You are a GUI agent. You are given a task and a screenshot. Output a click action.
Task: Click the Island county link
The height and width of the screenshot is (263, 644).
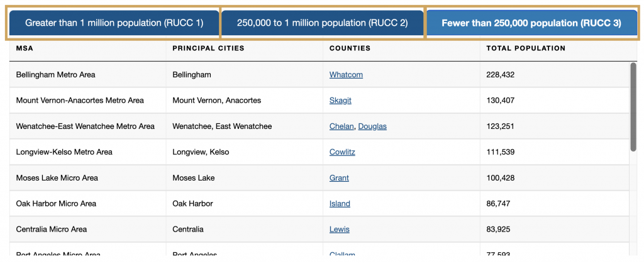pos(340,203)
